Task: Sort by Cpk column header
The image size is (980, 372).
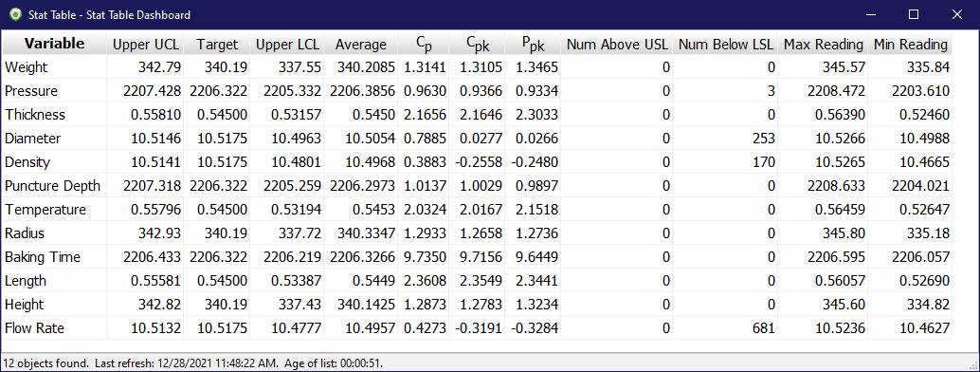Action: tap(476, 45)
